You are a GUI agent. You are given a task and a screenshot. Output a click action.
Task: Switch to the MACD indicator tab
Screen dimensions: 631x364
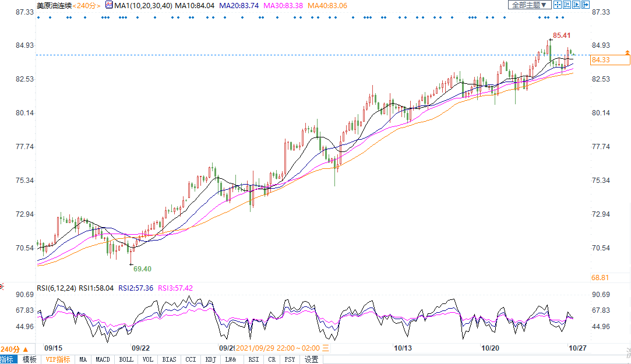(x=103, y=359)
